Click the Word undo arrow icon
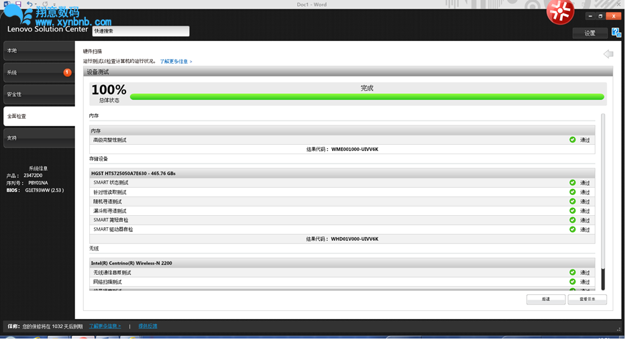 [x=30, y=4]
